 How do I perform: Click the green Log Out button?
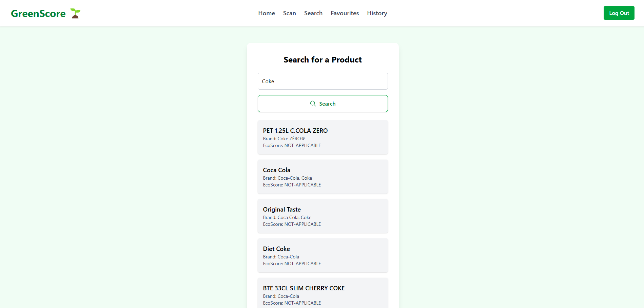[619, 13]
